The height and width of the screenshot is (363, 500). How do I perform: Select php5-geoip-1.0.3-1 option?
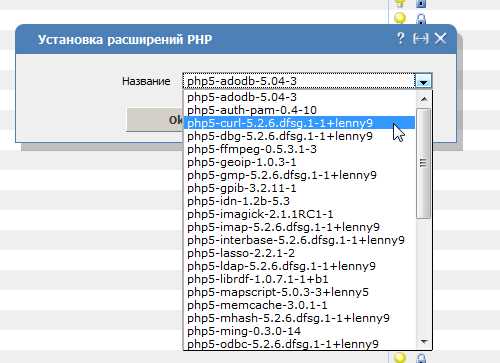(x=299, y=162)
